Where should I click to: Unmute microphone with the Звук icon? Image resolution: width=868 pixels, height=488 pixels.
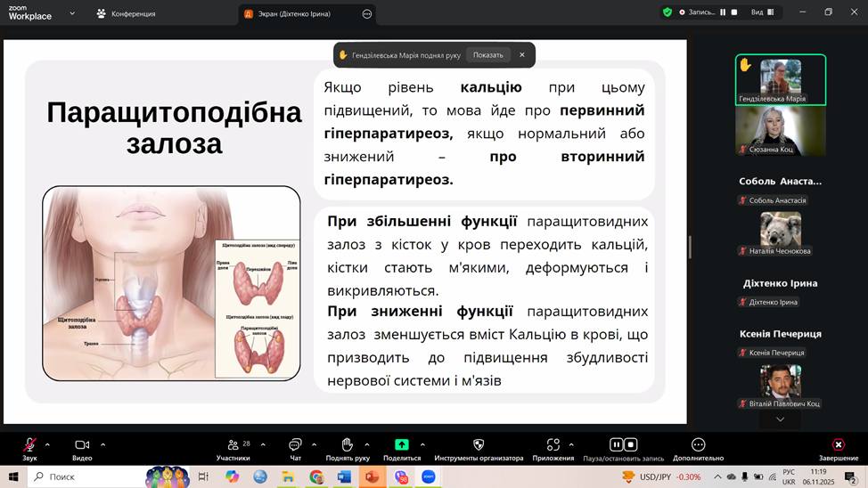29,444
